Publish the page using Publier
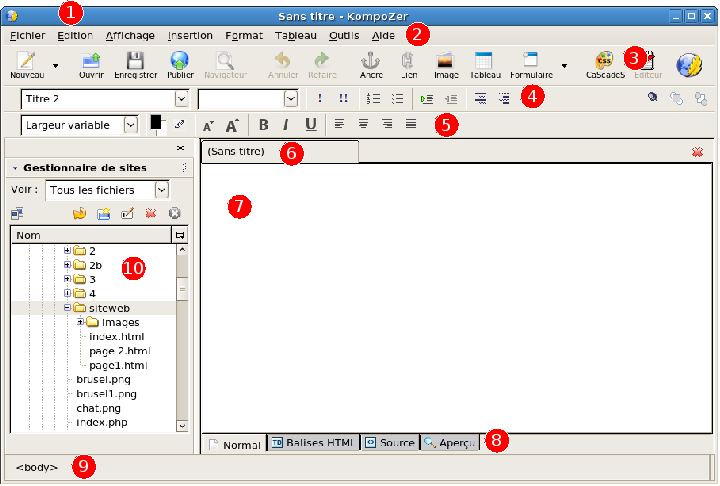Screen dimensions: 720x486 pos(180,65)
